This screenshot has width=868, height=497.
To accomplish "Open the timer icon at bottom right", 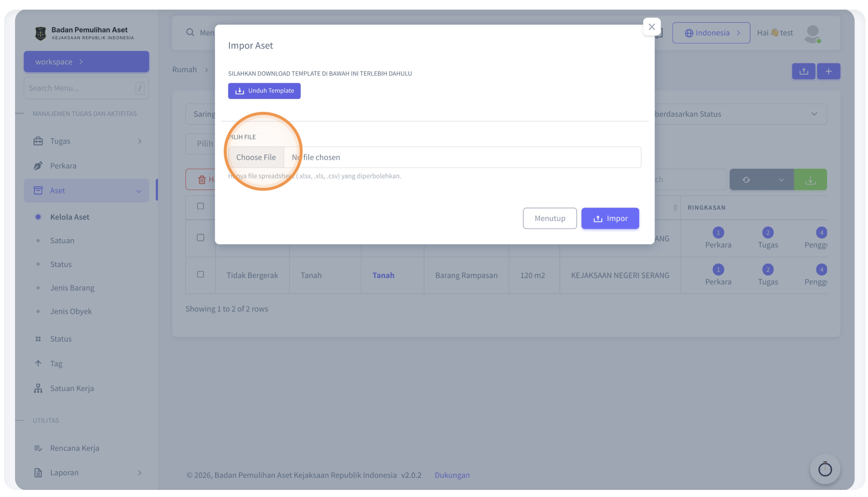I will 825,469.
